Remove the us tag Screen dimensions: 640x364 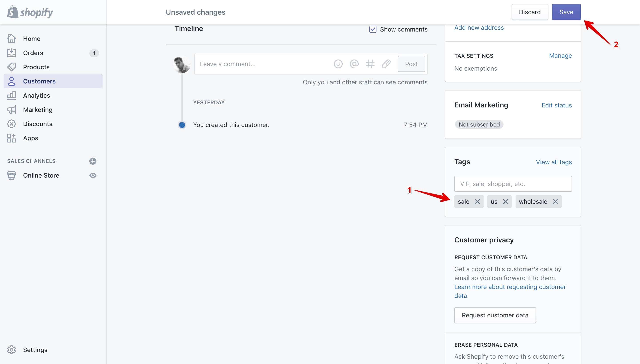pos(506,202)
